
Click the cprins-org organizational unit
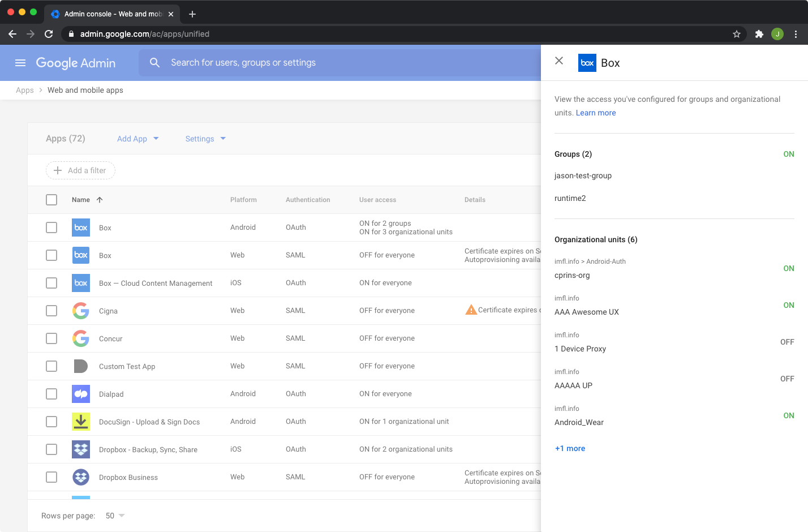tap(572, 275)
